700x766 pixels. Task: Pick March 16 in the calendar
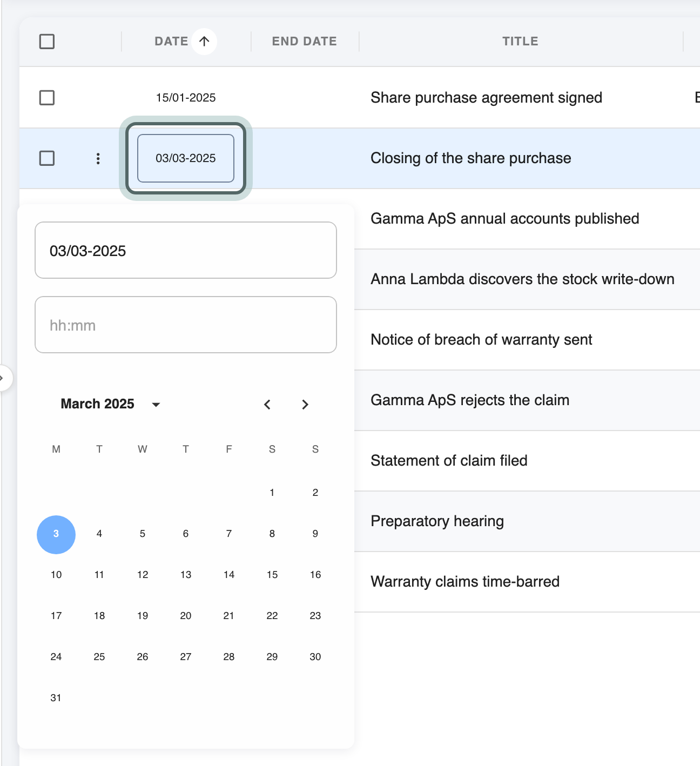click(x=315, y=575)
